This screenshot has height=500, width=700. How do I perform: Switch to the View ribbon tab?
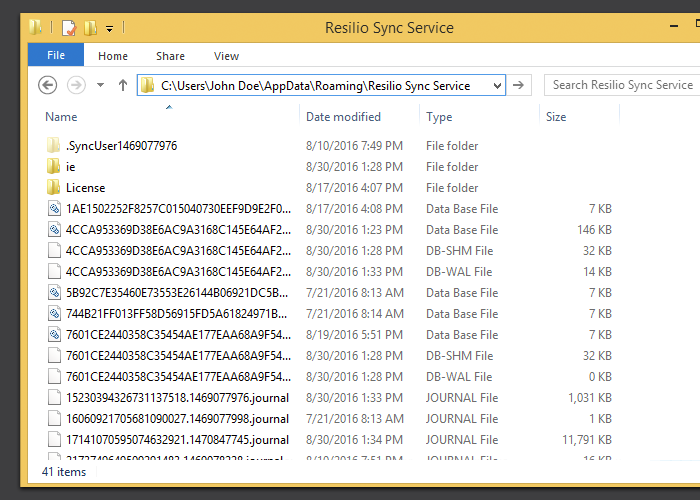(x=226, y=56)
